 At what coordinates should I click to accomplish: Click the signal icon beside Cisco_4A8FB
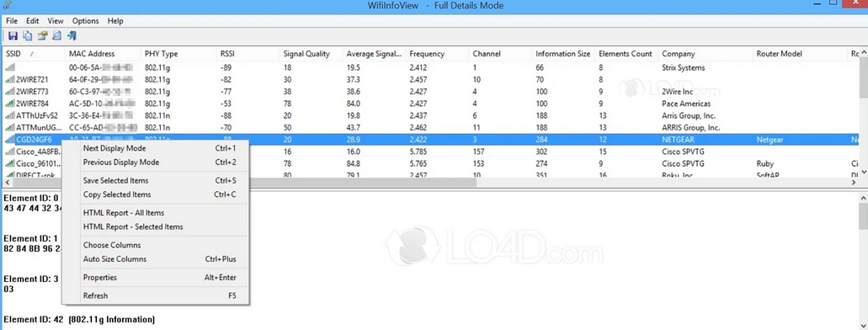(x=10, y=152)
